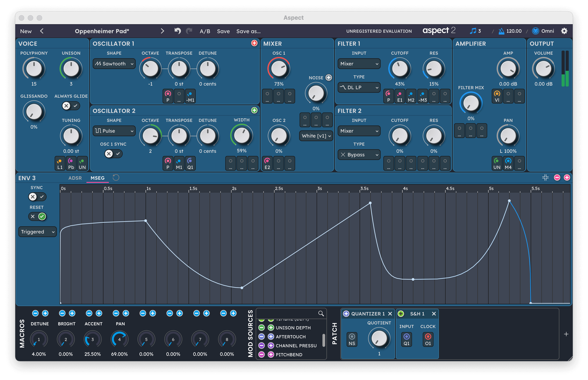Click the O1 clock jack on S&H 1
This screenshot has width=588, height=380.
(428, 339)
